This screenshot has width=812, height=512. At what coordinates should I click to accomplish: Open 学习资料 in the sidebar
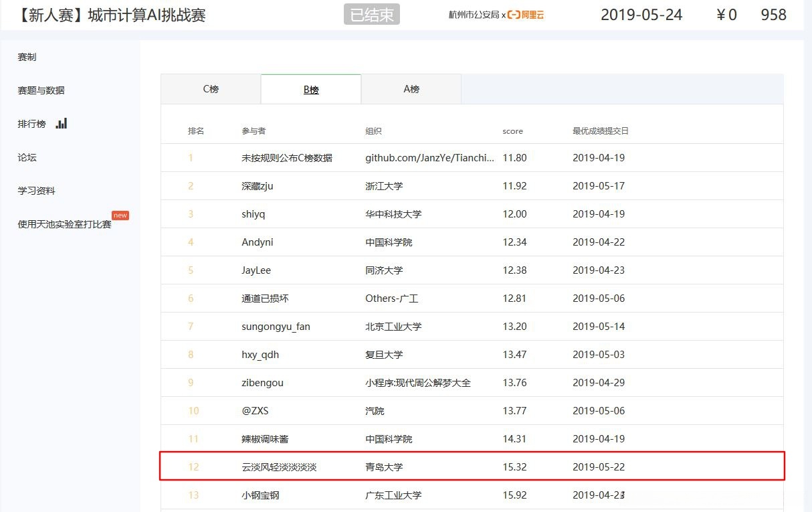point(36,191)
